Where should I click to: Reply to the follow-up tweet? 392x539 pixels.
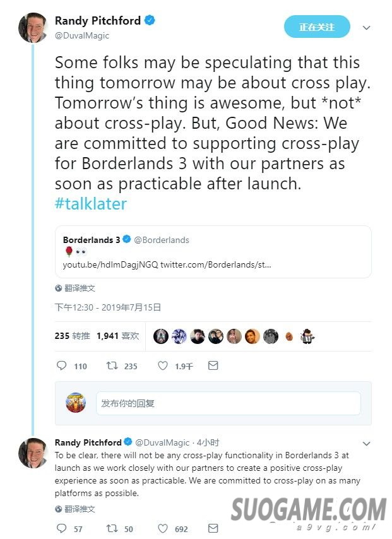61,528
